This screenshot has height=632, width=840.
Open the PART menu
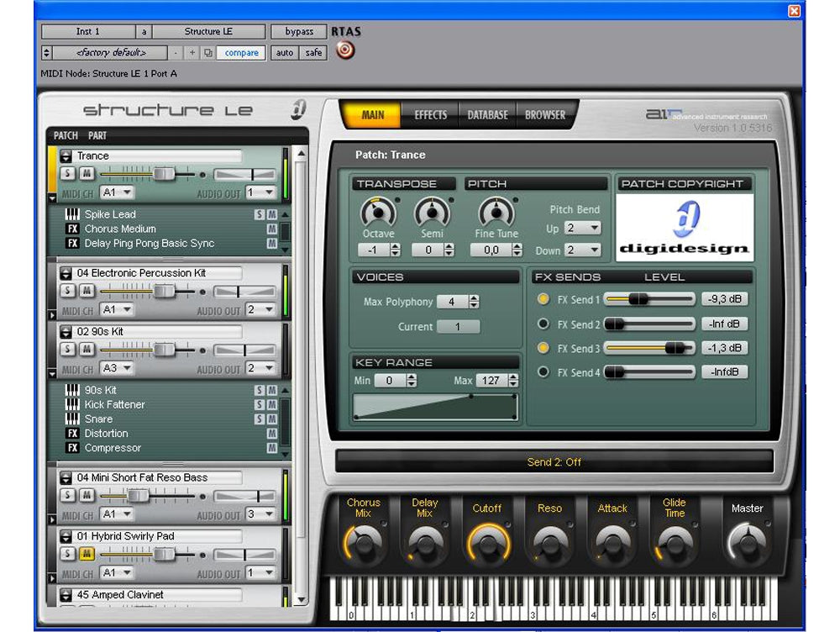tap(97, 135)
